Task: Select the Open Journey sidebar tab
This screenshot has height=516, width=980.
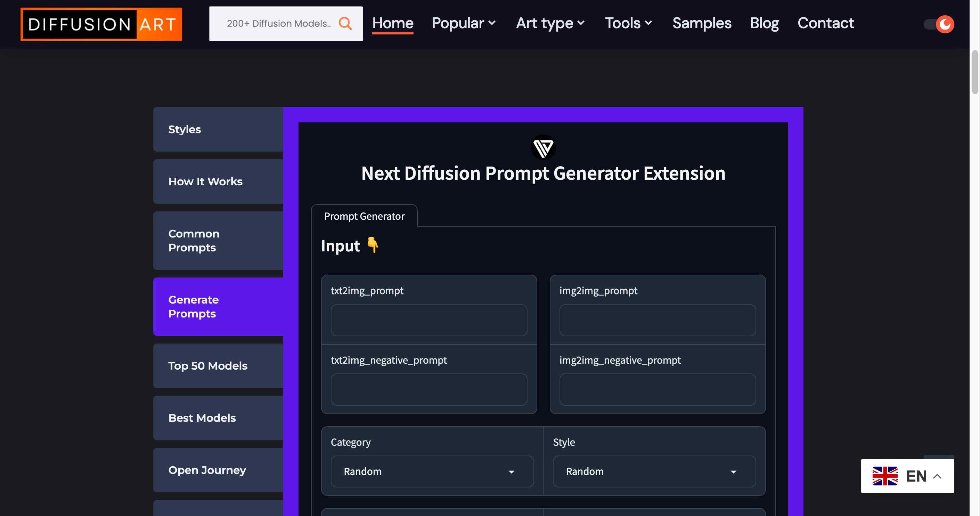Action: click(x=218, y=470)
